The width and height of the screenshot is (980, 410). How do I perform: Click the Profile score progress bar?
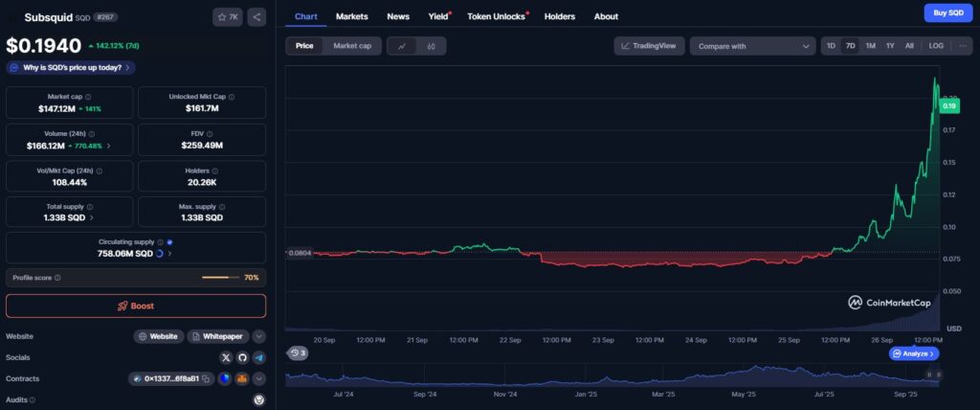[220, 278]
